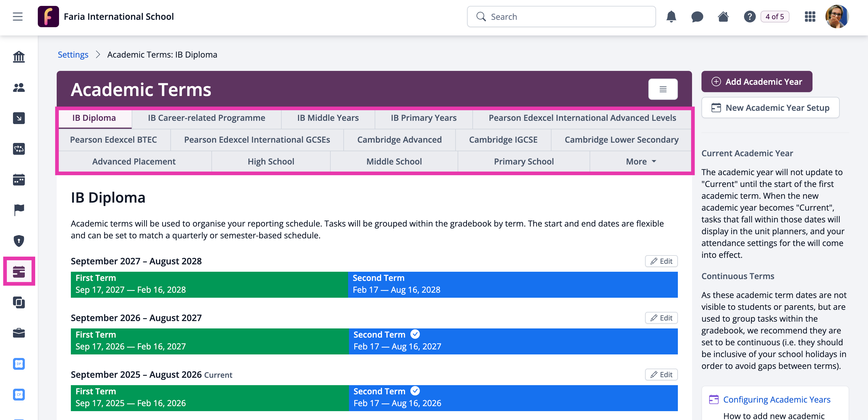The image size is (868, 420).
Task: Switch to the Cambridge IGCSE tab
Action: pyautogui.click(x=503, y=140)
